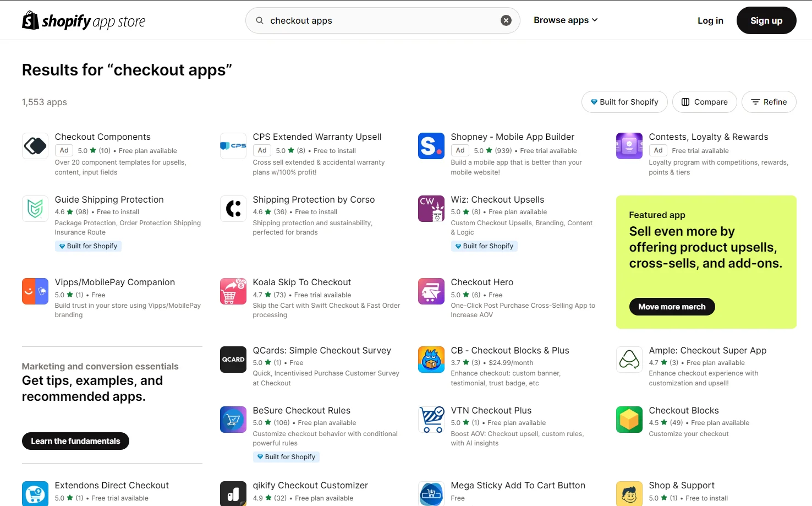Focus the checkout apps search field
This screenshot has width=812, height=506.
click(x=383, y=20)
